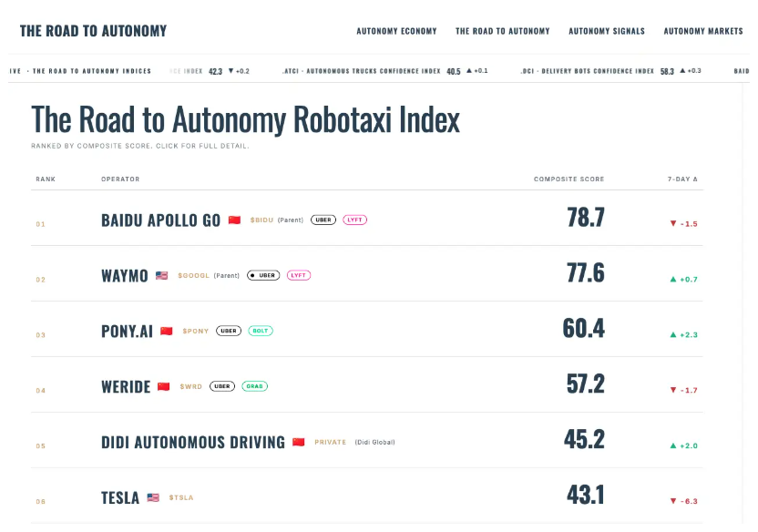Click the red down arrow for Tesla's 7-day change
This screenshot has width=758, height=532.
tap(673, 501)
